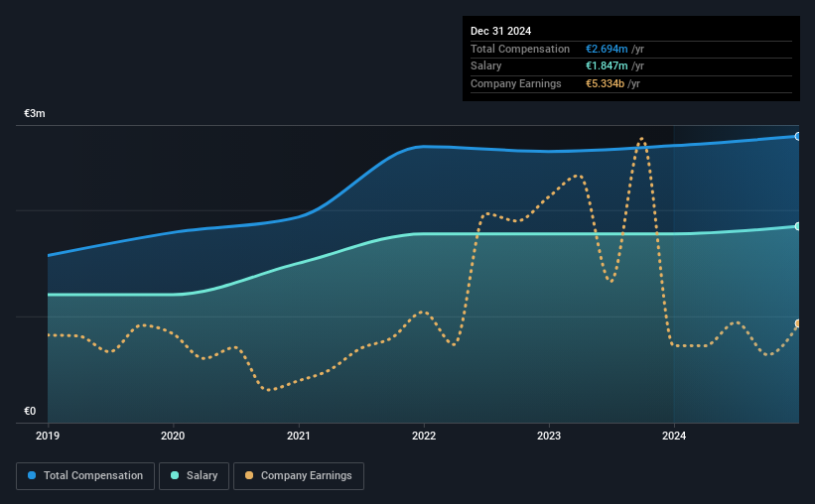Click the orange Company Earnings legend dot
815x504 pixels.
point(249,475)
